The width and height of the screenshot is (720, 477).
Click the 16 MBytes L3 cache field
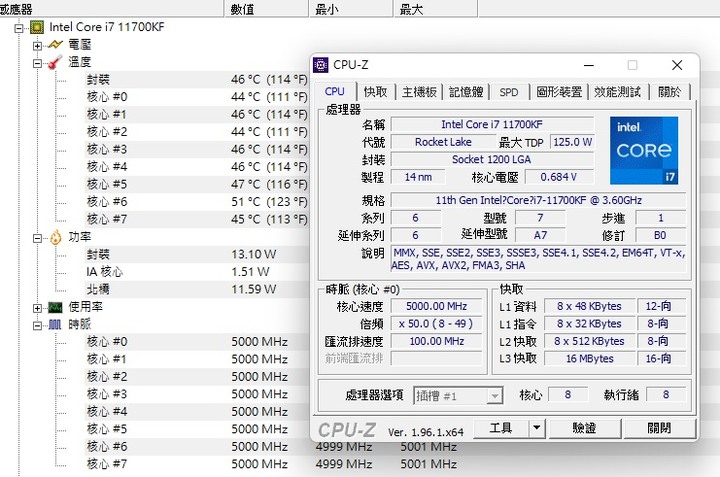[x=590, y=359]
